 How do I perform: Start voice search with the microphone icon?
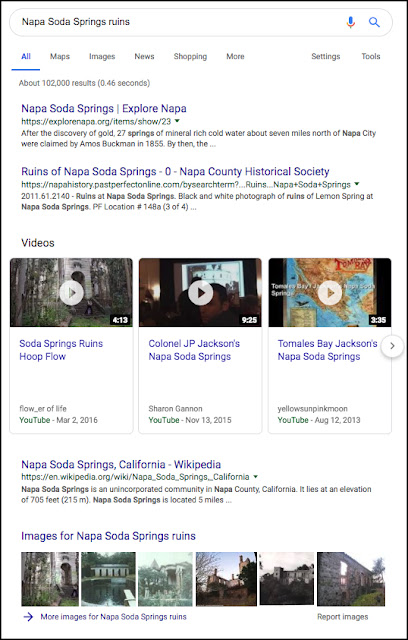pos(350,22)
